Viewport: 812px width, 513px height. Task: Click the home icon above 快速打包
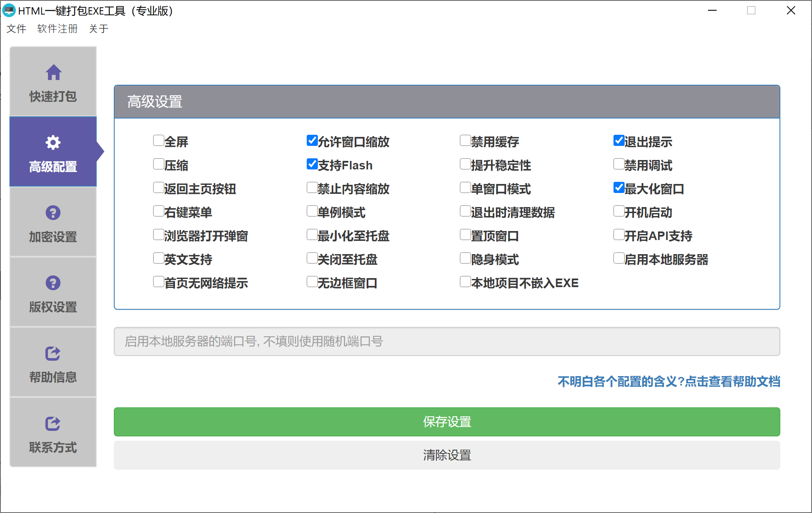click(53, 72)
